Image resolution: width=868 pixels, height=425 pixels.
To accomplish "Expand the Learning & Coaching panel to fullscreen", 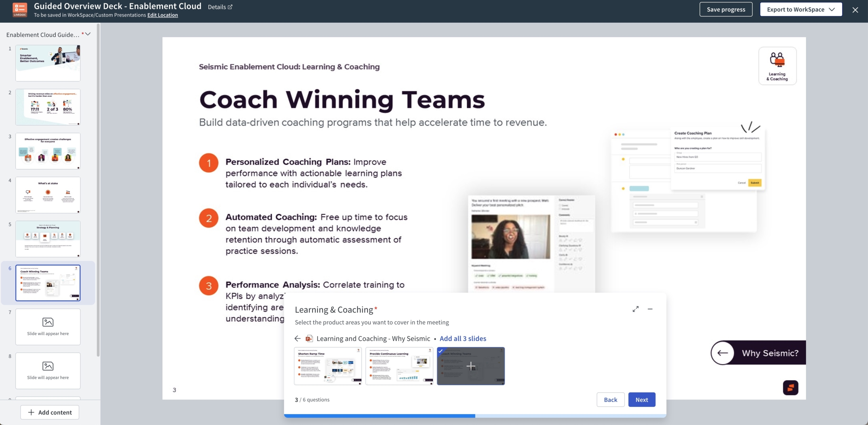I will tap(635, 309).
